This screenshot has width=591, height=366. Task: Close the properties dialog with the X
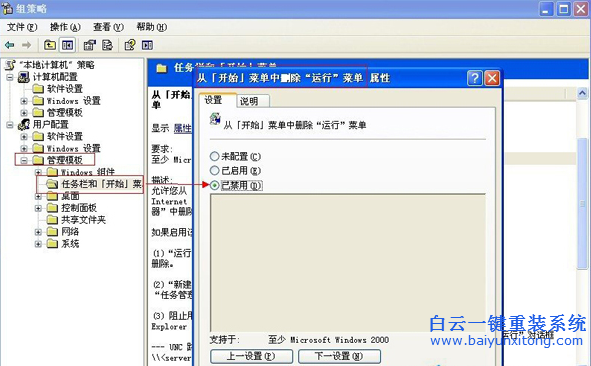(x=492, y=78)
